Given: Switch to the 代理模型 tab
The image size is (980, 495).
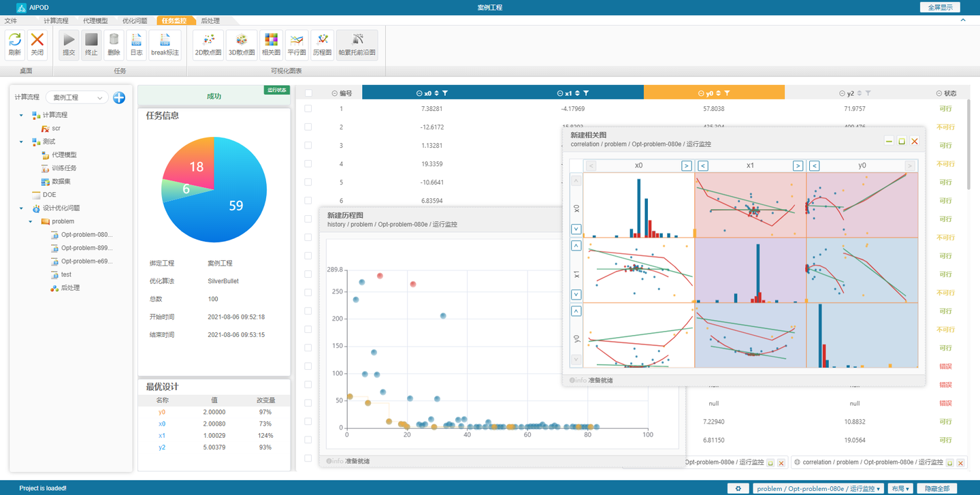Looking at the screenshot, I should point(95,21).
